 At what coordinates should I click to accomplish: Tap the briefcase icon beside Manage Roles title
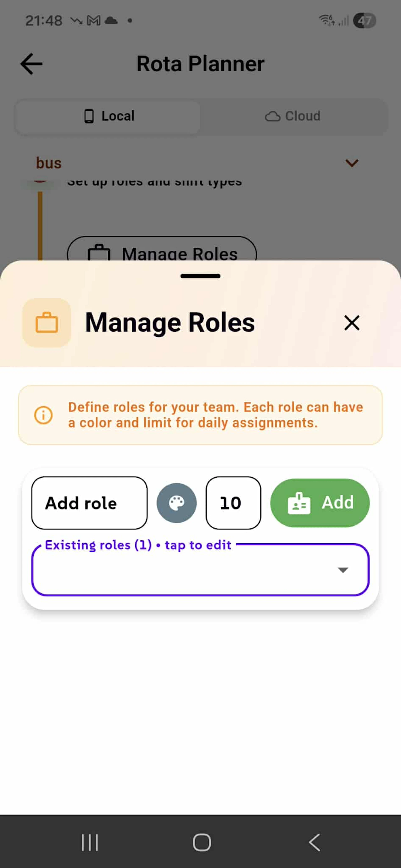[x=47, y=322]
